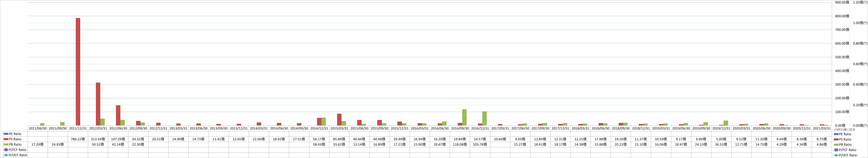Screen dimensions: 868x158
Task: Click the 147.29倍 PS Ratio cell
Action: 118,139
